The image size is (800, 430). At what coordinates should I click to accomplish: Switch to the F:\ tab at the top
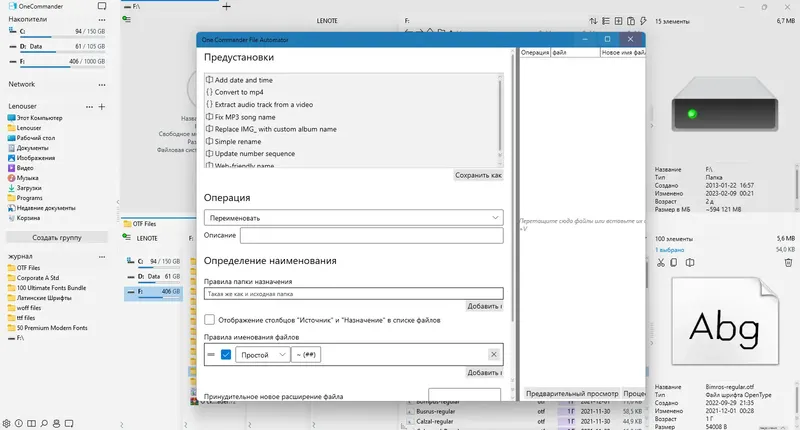coord(170,7)
